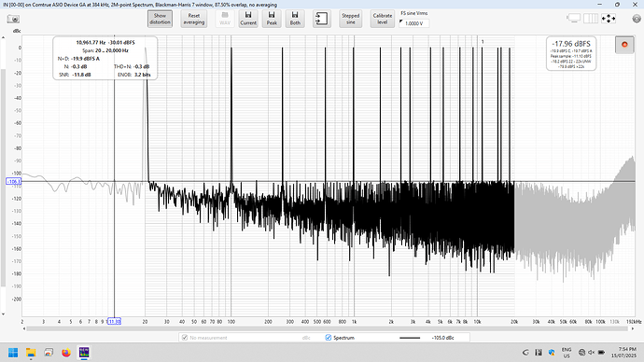Save Both current and peak traces
Viewport: 644px width, 362px height.
point(295,19)
